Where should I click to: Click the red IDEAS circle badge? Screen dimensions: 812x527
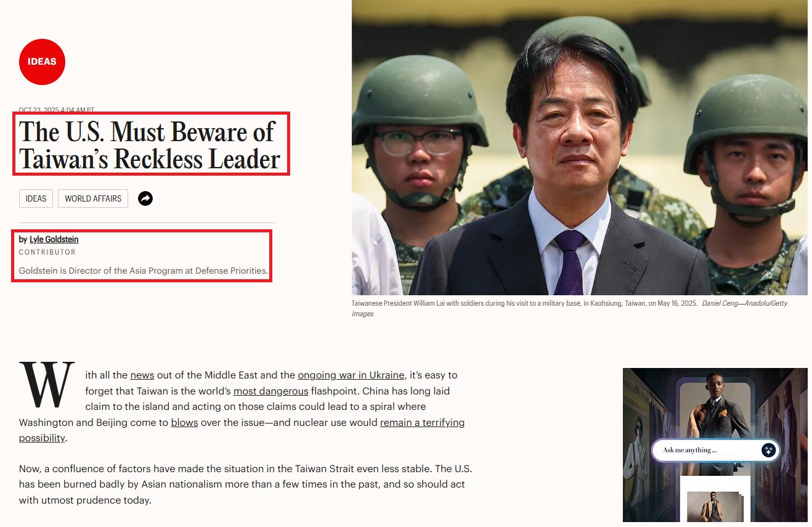tap(42, 62)
